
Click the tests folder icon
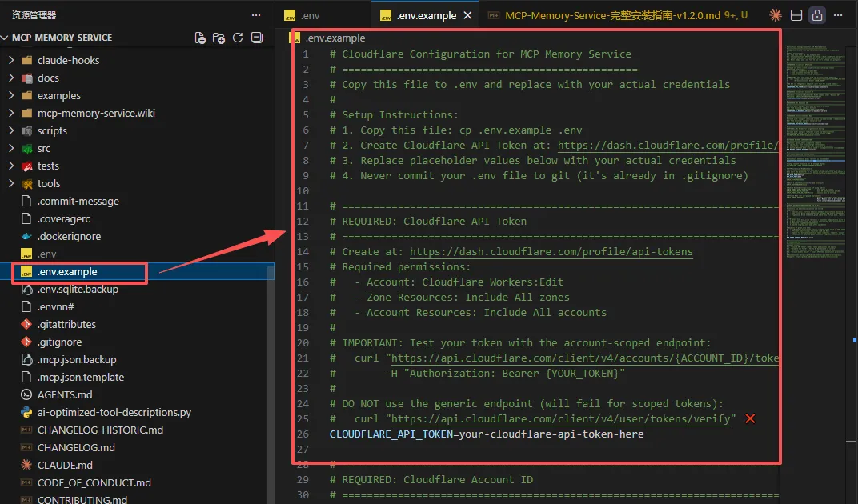(x=26, y=166)
